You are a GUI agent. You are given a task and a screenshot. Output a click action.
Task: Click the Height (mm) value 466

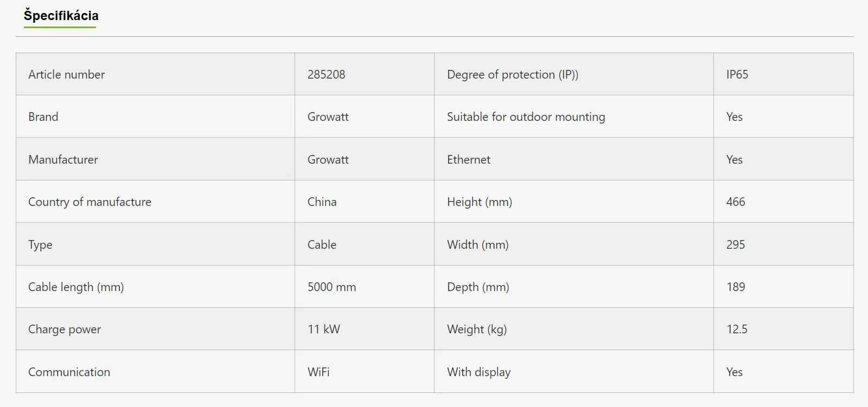(736, 202)
